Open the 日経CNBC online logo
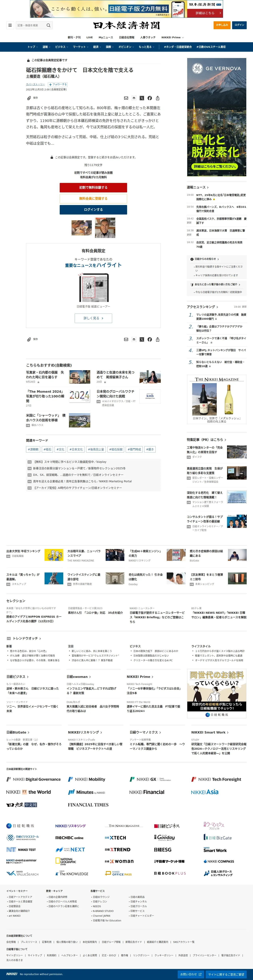Image resolution: width=253 pixels, height=980 pixels. pos(69,838)
